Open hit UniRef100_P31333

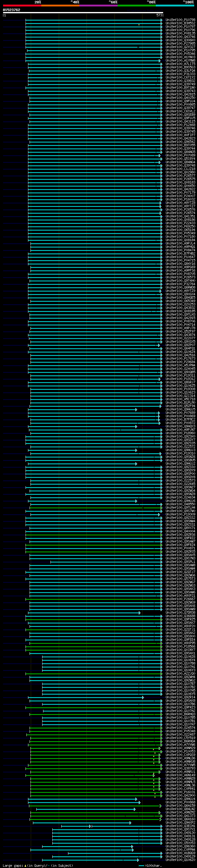180,74
